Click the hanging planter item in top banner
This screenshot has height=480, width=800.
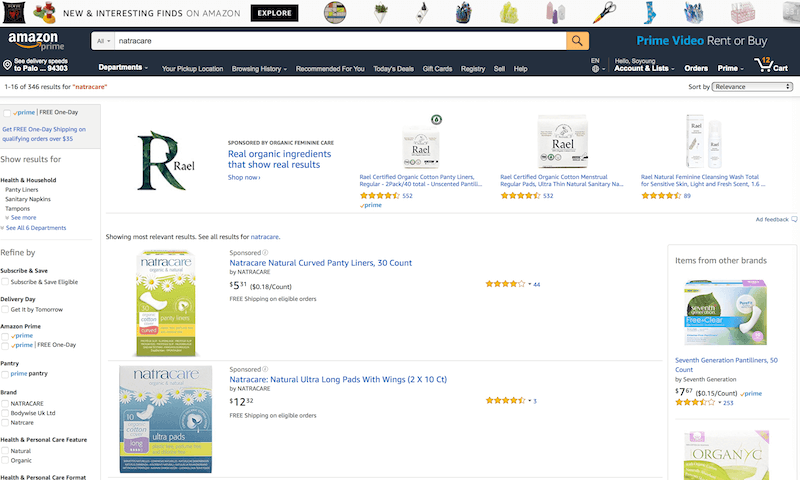(x=381, y=13)
